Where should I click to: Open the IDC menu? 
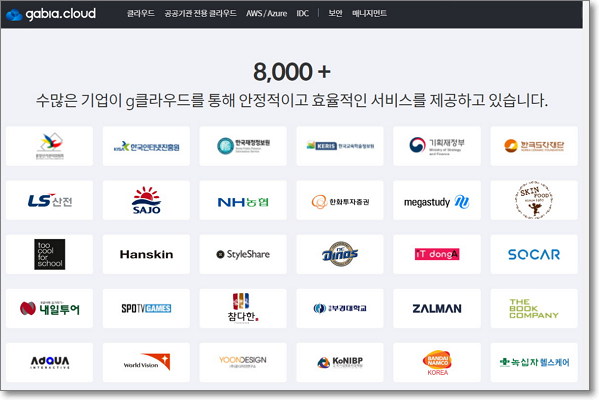[303, 13]
